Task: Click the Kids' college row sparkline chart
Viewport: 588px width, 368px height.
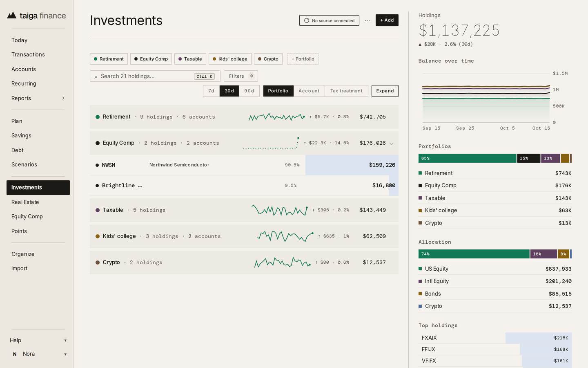Action: (x=285, y=236)
